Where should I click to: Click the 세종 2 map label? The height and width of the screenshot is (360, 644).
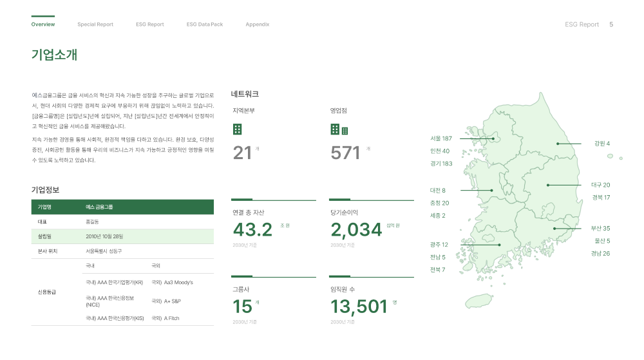[x=438, y=216]
